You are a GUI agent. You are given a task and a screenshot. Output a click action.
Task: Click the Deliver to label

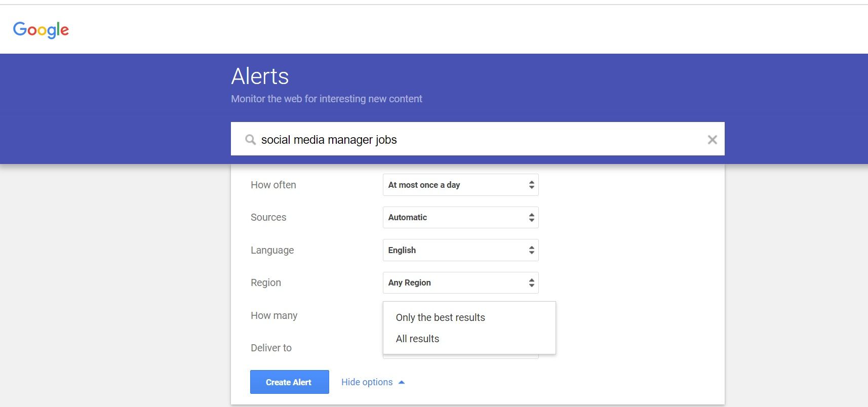point(271,348)
